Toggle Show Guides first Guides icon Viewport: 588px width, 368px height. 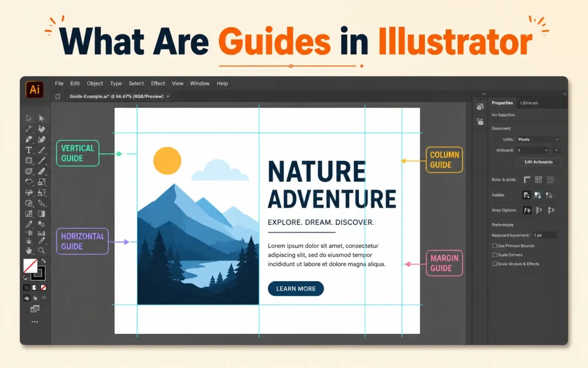[x=527, y=195]
